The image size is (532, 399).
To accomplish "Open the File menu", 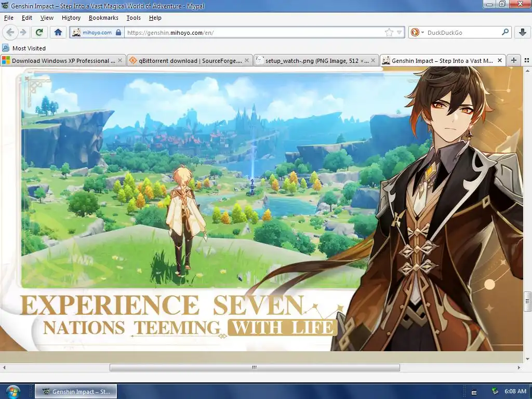I will coord(9,18).
